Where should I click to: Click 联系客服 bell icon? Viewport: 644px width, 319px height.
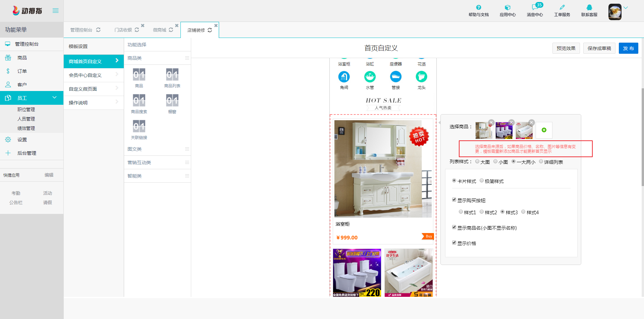pos(589,7)
